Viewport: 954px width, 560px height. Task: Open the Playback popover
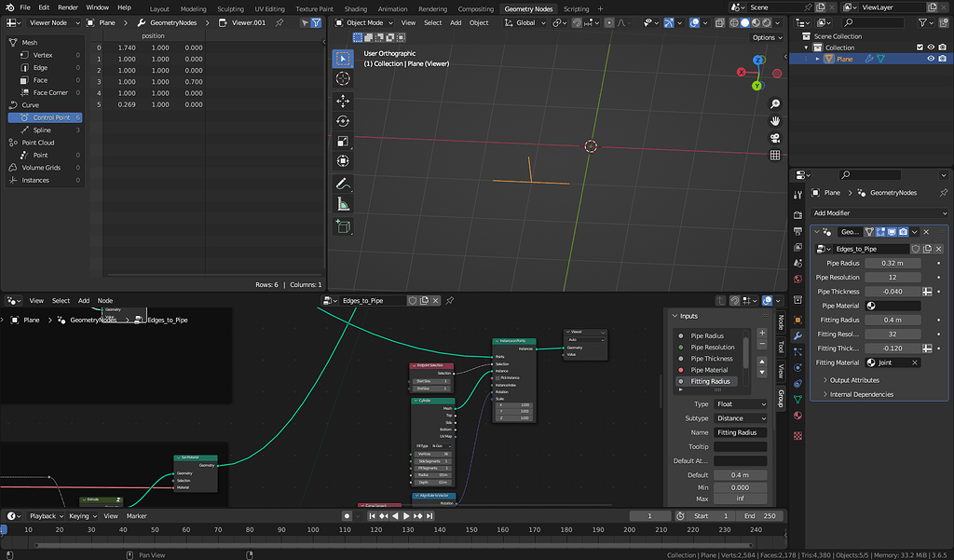click(47, 515)
